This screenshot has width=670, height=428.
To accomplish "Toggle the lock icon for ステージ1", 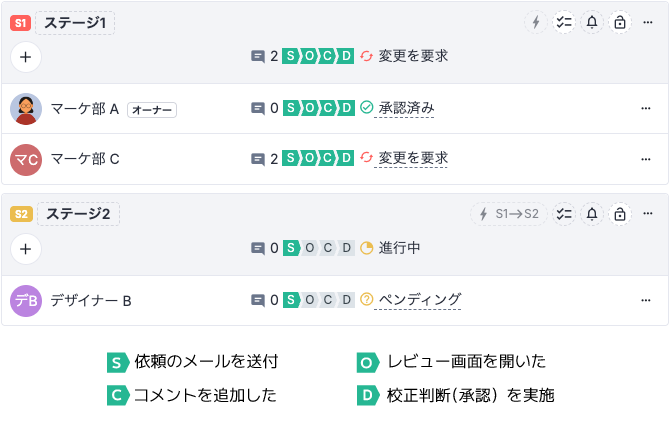I will (x=620, y=22).
